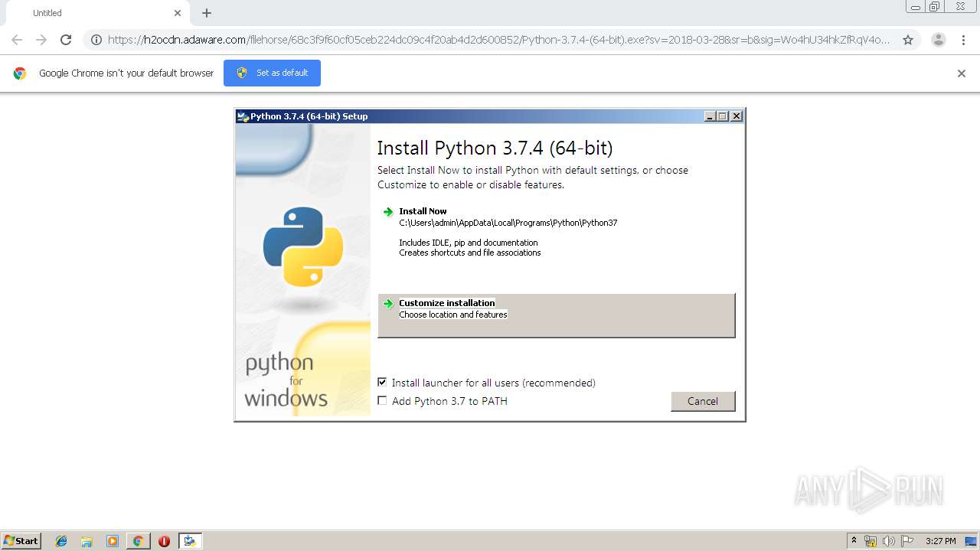
Task: Launch Internet Explorer from taskbar
Action: [61, 541]
